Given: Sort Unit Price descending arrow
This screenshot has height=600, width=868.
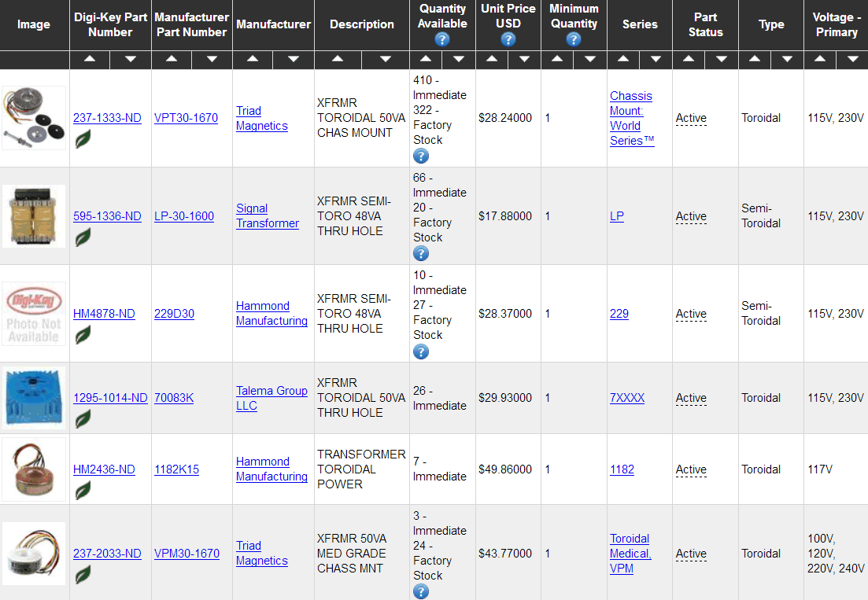Looking at the screenshot, I should [525, 59].
